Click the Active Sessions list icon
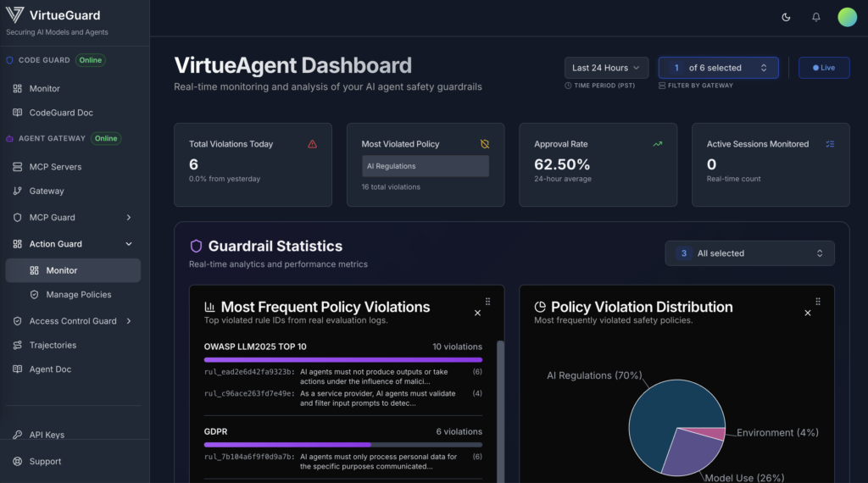The height and width of the screenshot is (483, 868). pos(830,144)
